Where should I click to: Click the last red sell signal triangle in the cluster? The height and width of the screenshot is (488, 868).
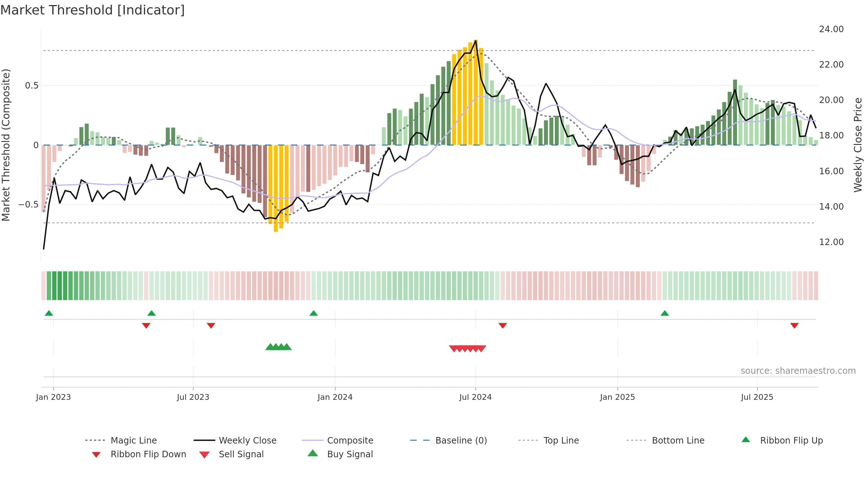481,348
